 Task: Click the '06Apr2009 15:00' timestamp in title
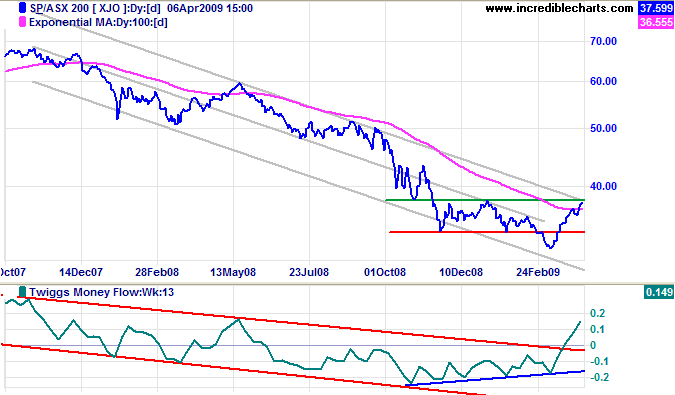[x=210, y=8]
